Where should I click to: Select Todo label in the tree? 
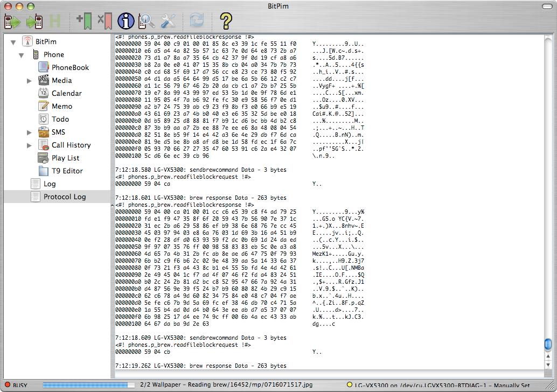click(x=60, y=120)
